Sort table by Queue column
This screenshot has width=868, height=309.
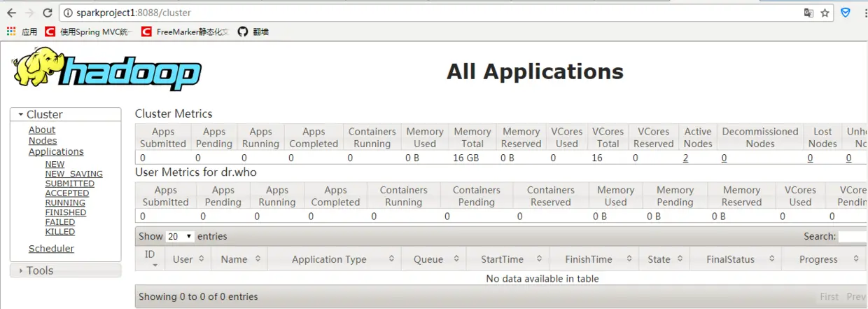[x=434, y=259]
